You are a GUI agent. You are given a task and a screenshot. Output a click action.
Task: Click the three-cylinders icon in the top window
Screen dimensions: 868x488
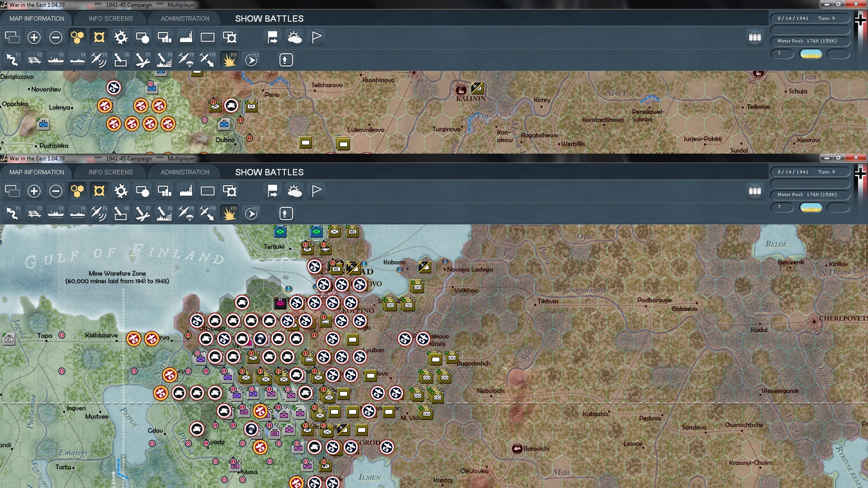point(755,38)
